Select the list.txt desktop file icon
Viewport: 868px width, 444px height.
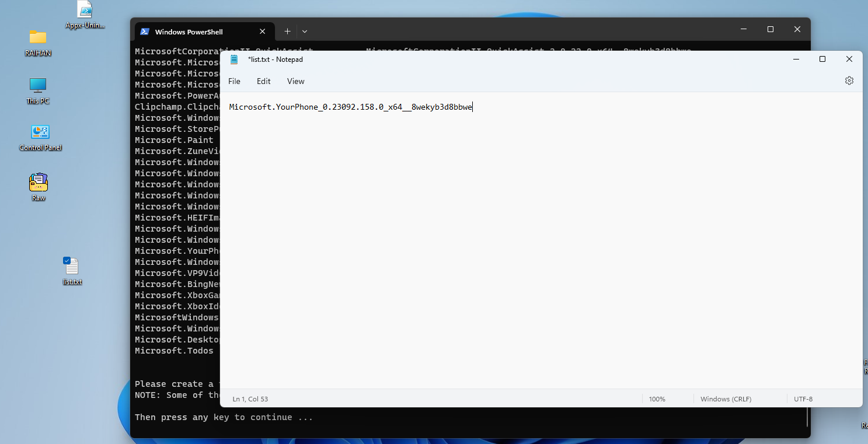(72, 271)
